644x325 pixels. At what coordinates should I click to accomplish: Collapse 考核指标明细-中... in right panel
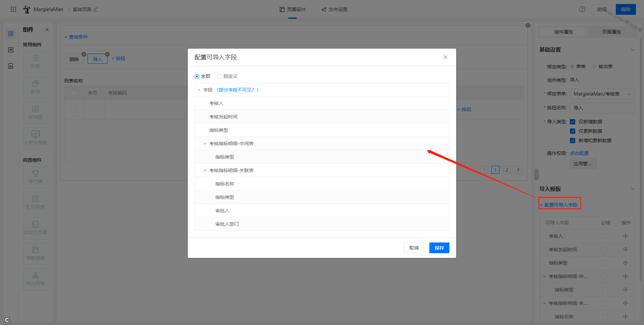tap(544, 276)
